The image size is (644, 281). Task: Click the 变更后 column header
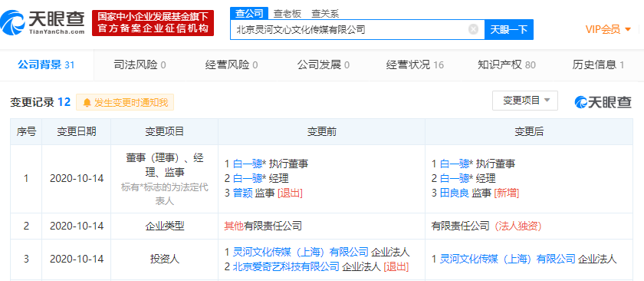(528, 131)
